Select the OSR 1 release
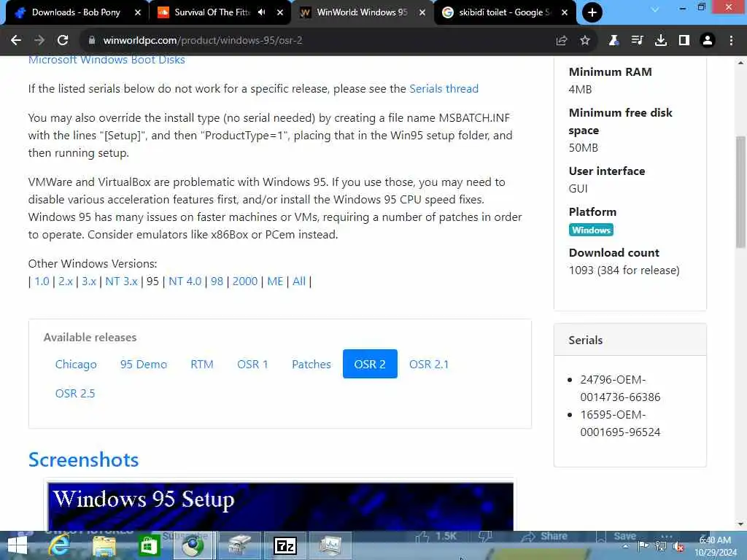This screenshot has height=560, width=747. point(252,365)
